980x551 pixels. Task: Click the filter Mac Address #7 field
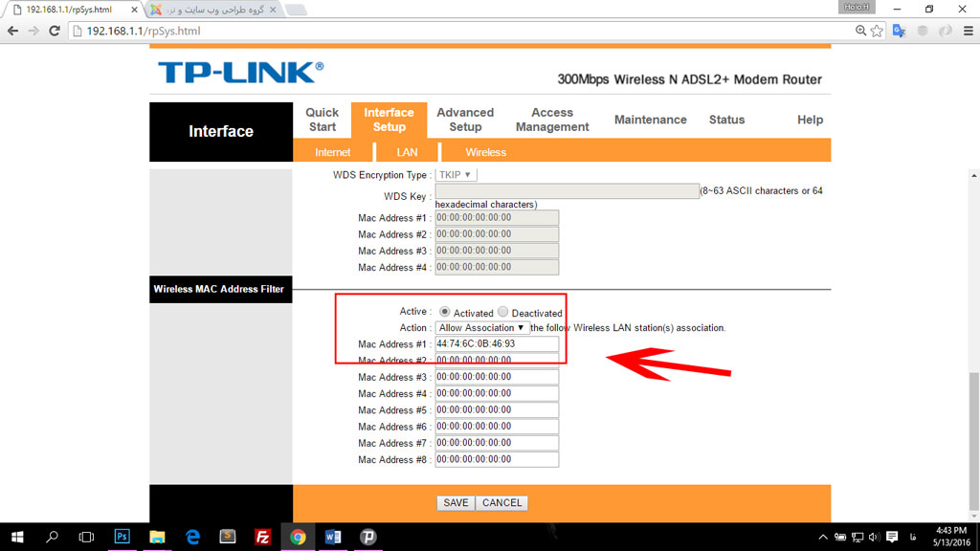(497, 442)
